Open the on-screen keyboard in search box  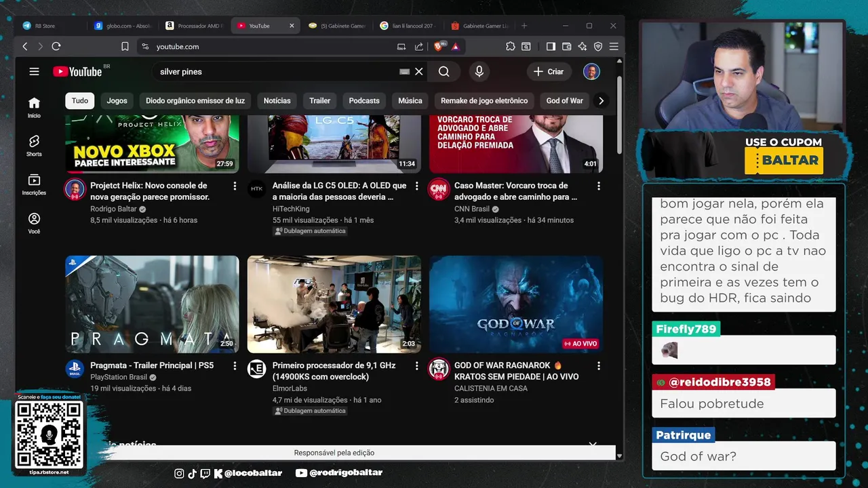coord(405,71)
